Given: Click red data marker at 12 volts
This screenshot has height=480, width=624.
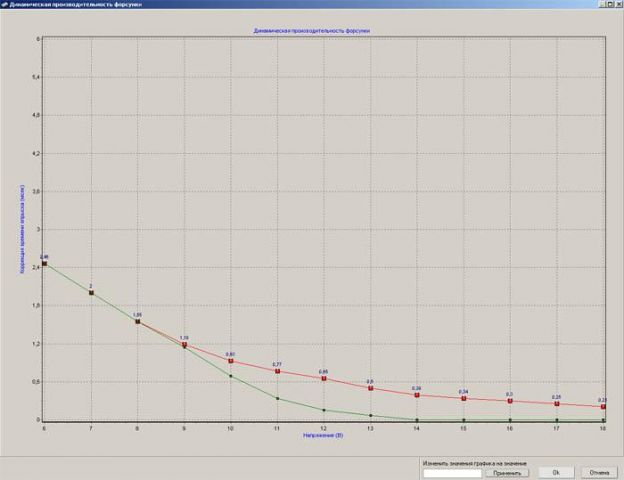Looking at the screenshot, I should [x=324, y=379].
